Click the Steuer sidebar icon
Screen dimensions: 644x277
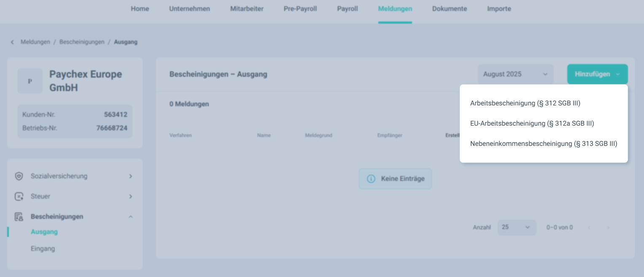point(19,196)
